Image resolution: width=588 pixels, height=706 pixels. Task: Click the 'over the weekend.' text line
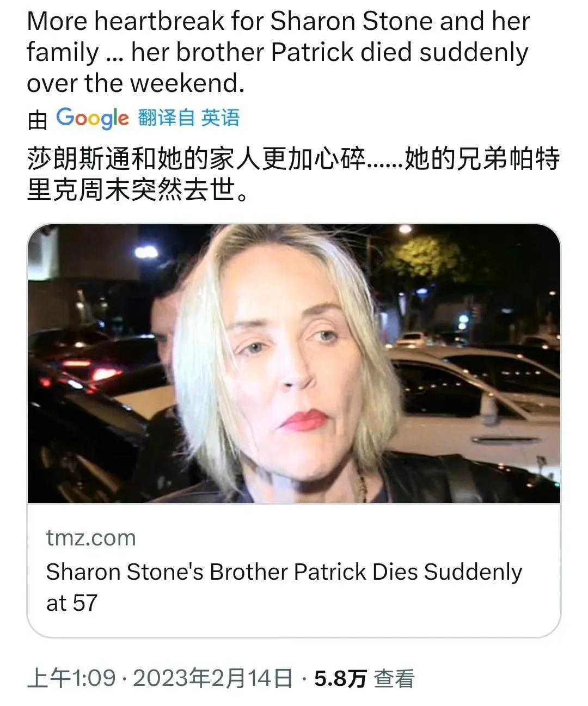(x=136, y=83)
